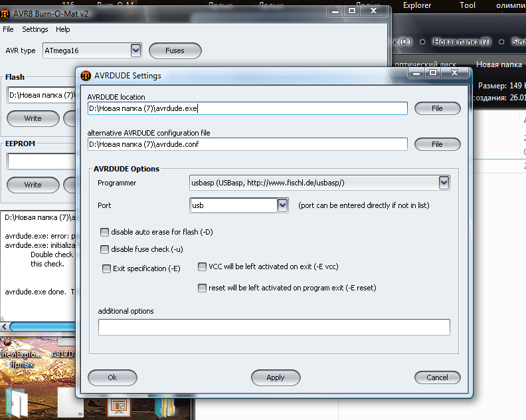Focus the alternative configuration file path field
The image size is (526, 420).
pyautogui.click(x=248, y=144)
